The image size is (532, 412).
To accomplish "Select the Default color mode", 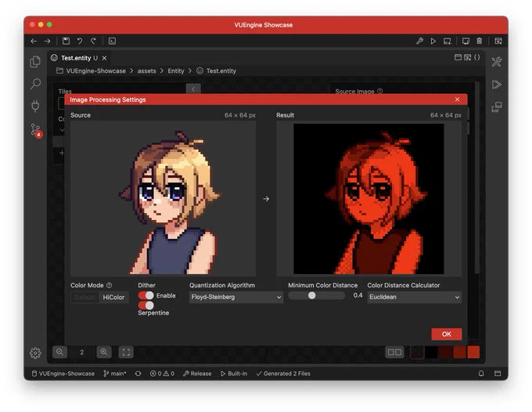I will click(84, 297).
